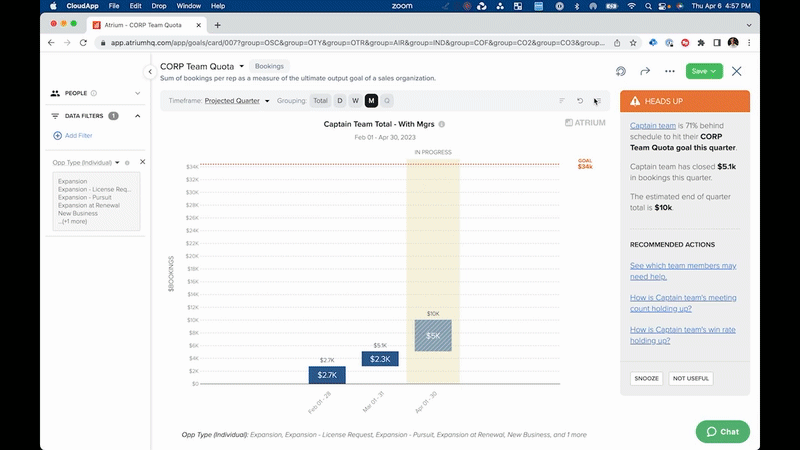Toggle the Chrome side panel icon
This screenshot has height=450, width=800.
717,43
